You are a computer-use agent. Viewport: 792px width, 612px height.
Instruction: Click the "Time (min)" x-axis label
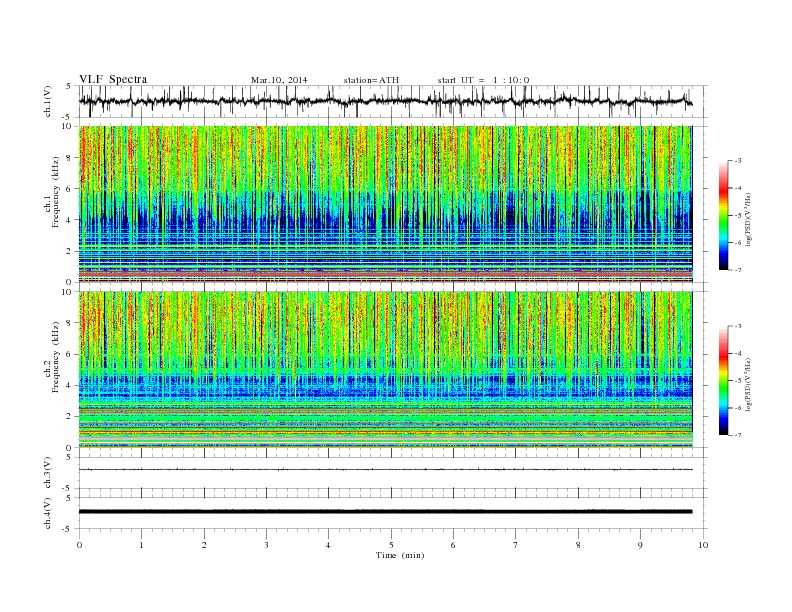(x=400, y=555)
